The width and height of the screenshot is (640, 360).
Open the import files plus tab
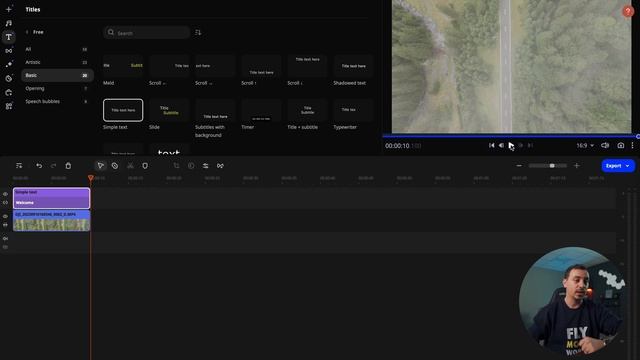(x=9, y=9)
